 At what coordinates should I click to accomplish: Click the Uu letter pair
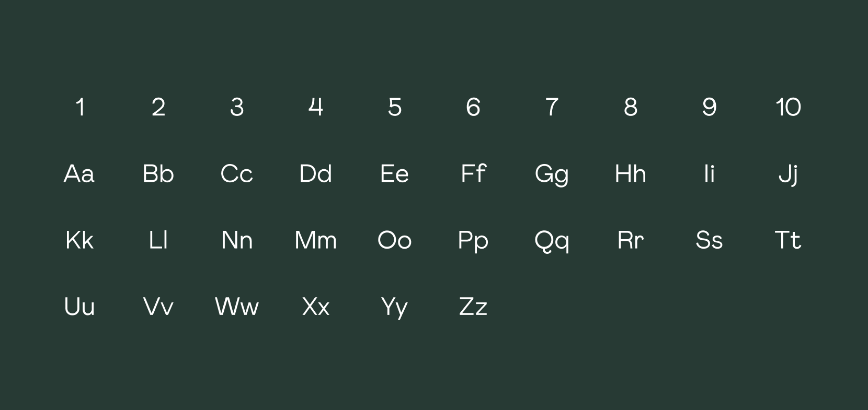click(79, 307)
